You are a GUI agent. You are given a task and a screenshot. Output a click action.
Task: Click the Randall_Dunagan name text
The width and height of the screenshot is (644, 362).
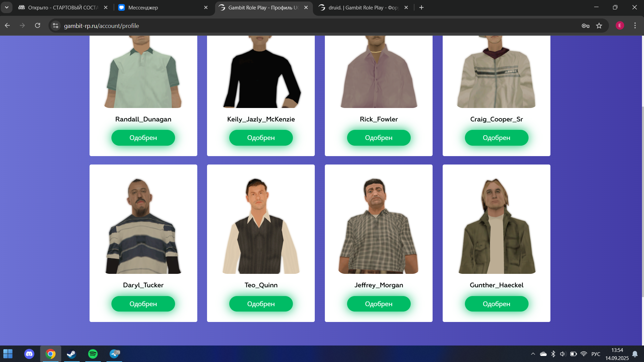[x=143, y=119]
